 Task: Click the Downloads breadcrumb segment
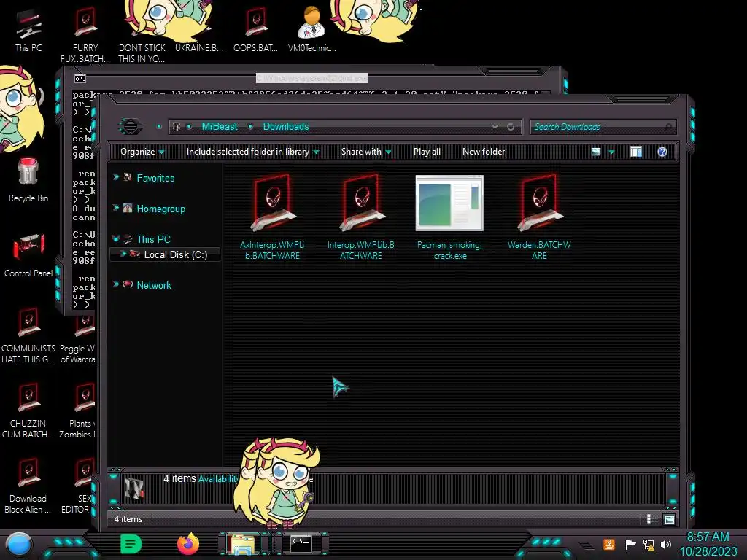(x=286, y=127)
